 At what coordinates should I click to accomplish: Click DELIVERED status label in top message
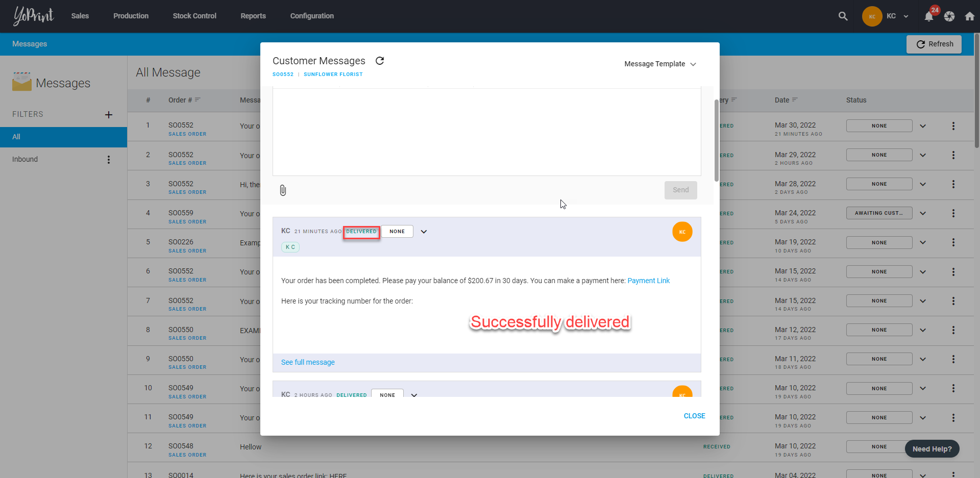tap(361, 232)
